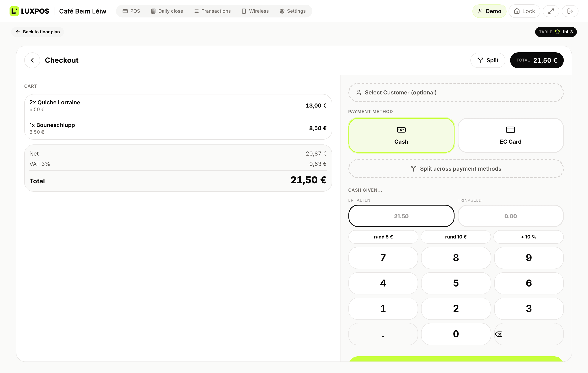This screenshot has width=588, height=373.
Task: Click the Café Beim Léiw name
Action: click(82, 11)
